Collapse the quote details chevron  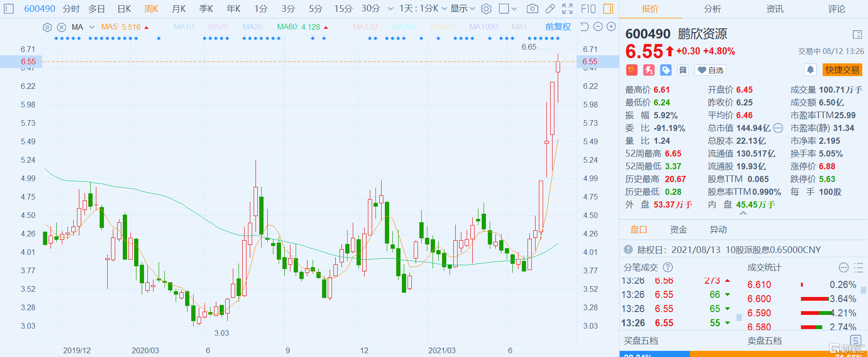(743, 214)
